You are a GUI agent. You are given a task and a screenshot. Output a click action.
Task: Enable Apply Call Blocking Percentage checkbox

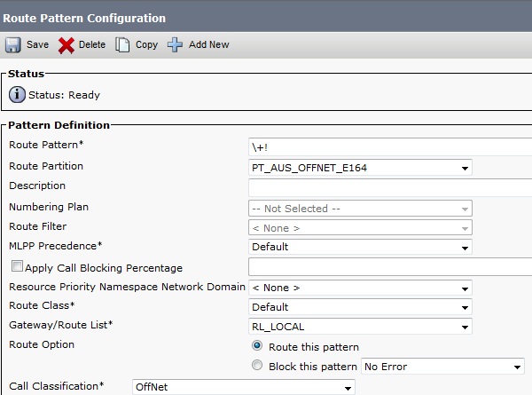pos(16,267)
